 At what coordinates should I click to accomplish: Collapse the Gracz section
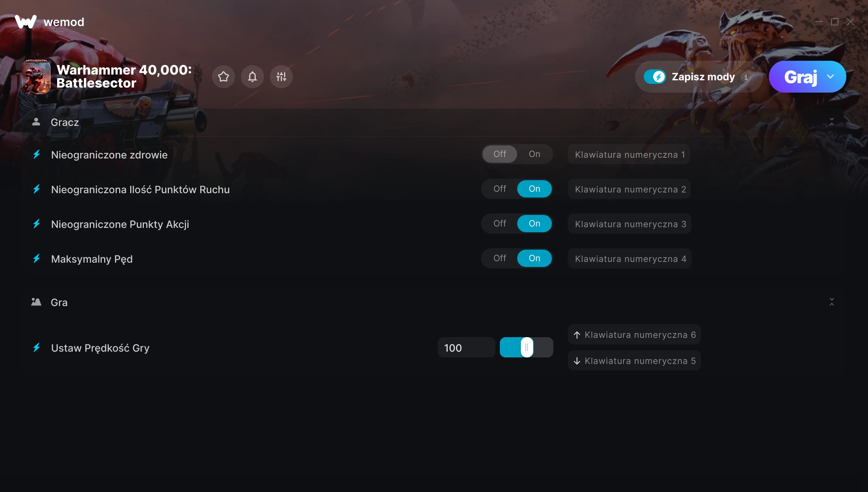pyautogui.click(x=832, y=122)
